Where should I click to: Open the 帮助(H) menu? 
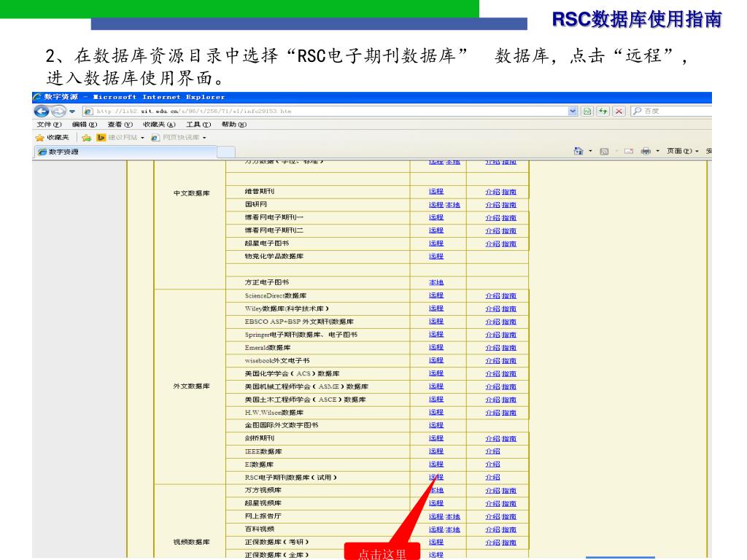click(234, 125)
